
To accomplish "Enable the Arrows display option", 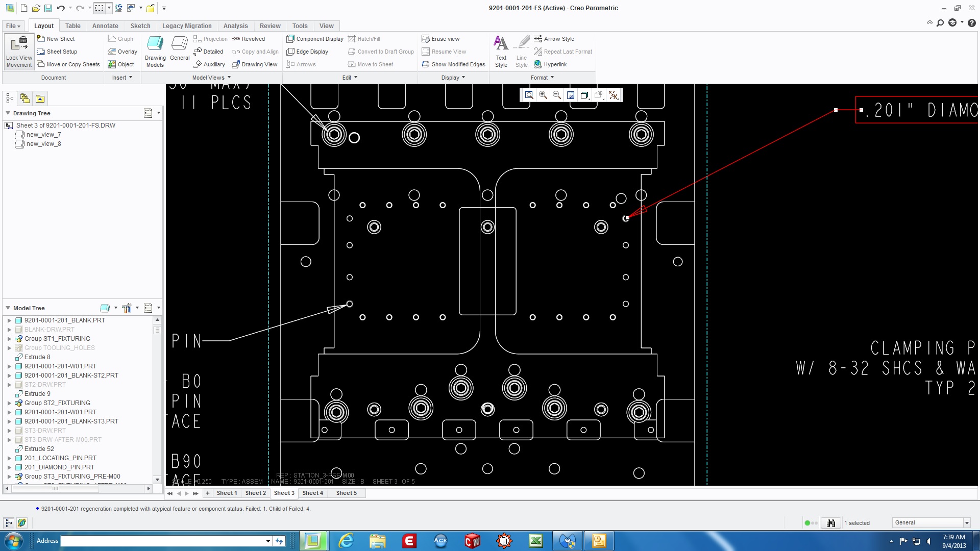I will [301, 64].
